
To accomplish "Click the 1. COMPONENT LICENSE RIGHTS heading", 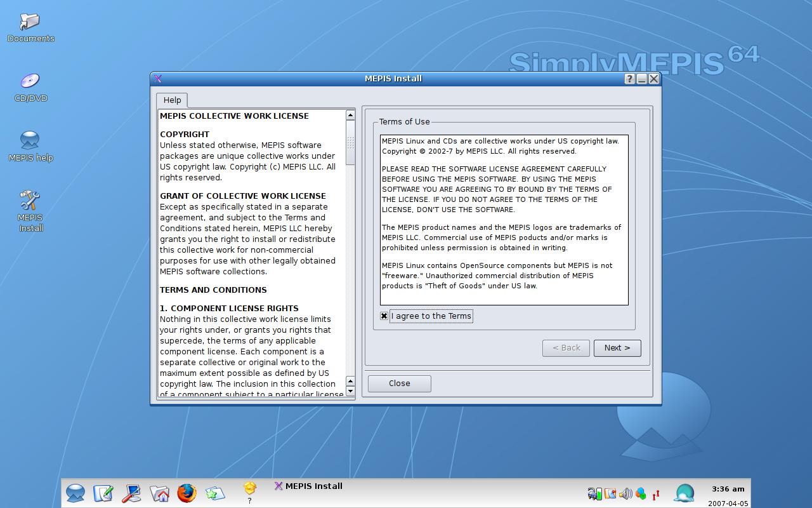I will (x=229, y=309).
